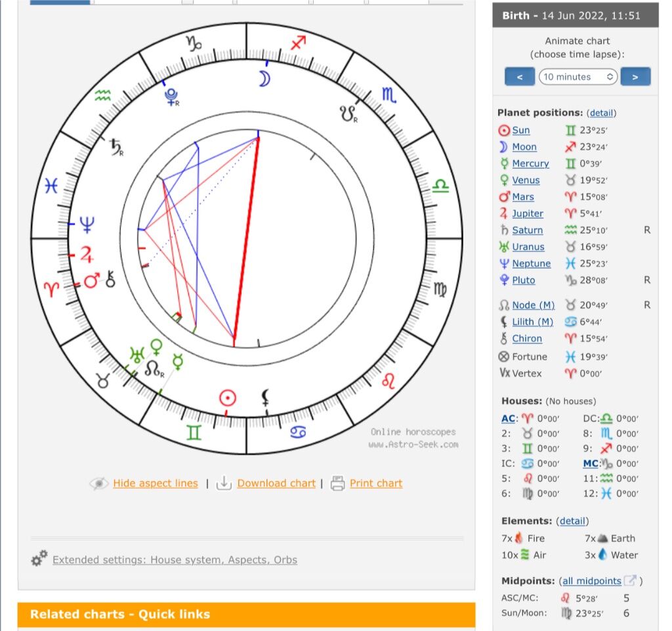Image resolution: width=672 pixels, height=631 pixels.
Task: Click the Birth - 14 Jun 2022, 11:51 header
Action: [575, 16]
